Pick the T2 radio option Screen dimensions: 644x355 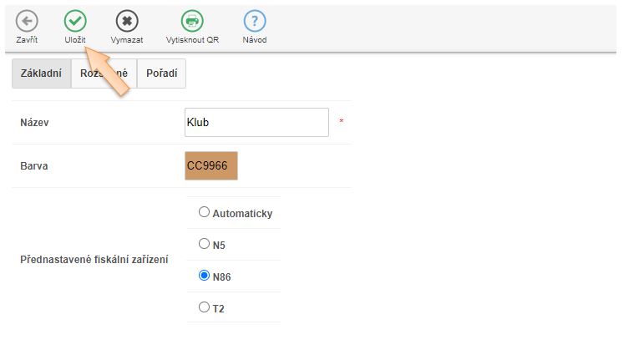(204, 307)
